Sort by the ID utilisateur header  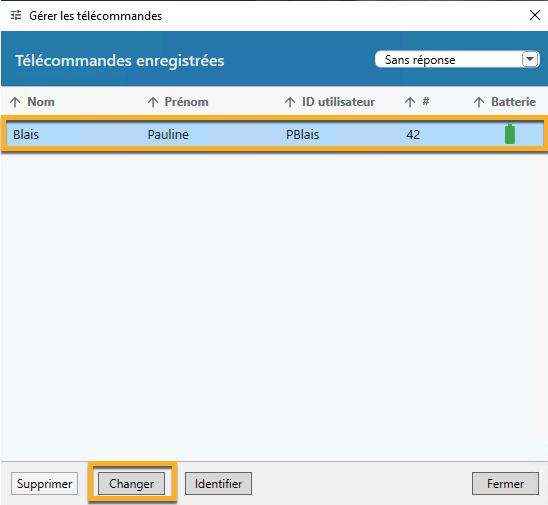click(x=338, y=102)
